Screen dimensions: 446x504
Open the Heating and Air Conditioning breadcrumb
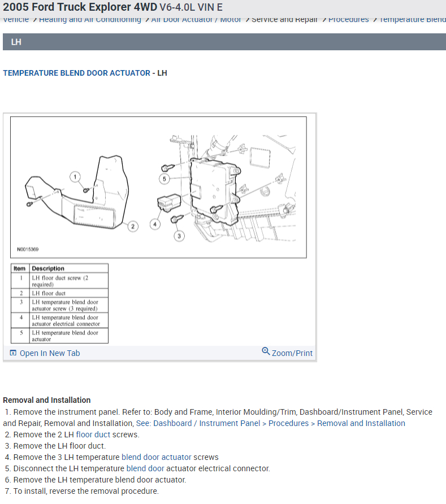[90, 20]
